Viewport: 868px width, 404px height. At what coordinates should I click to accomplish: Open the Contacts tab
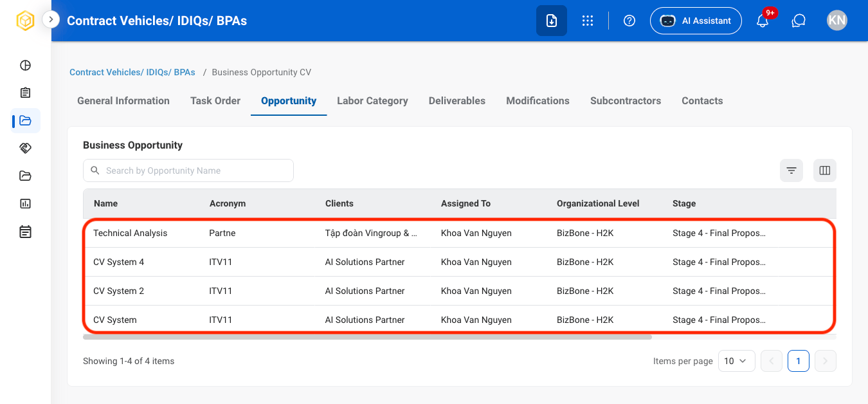[x=702, y=100]
